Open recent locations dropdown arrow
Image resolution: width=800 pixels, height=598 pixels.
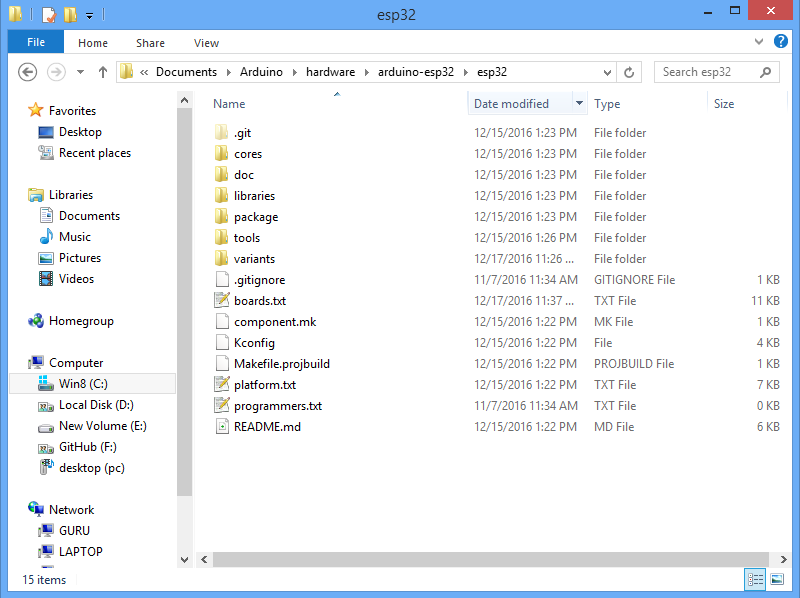(80, 72)
